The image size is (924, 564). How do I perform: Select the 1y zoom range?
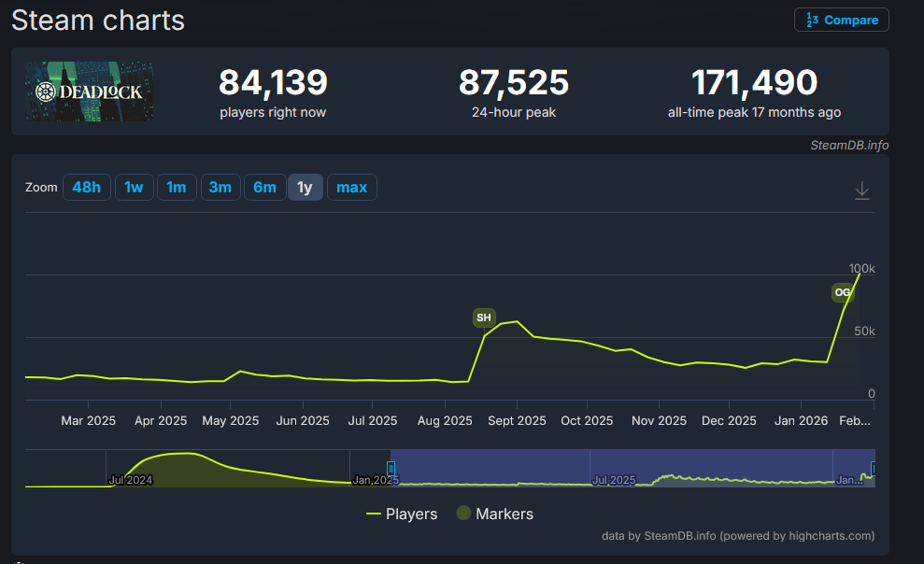306,187
